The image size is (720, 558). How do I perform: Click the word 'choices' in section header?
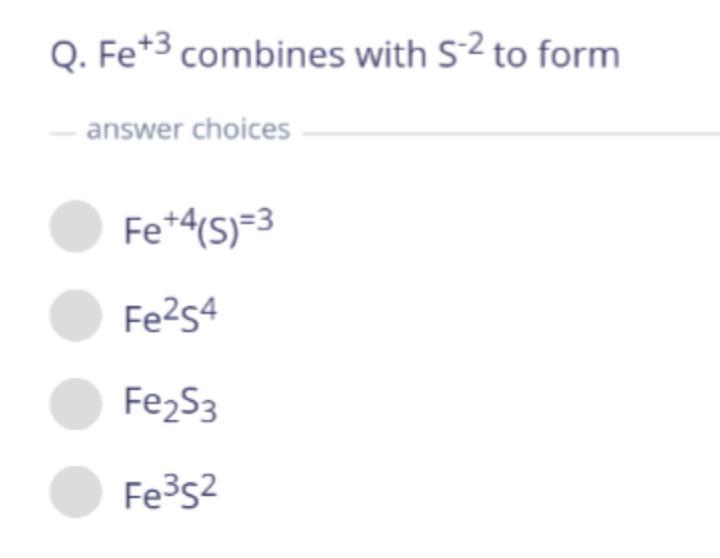coord(241,129)
